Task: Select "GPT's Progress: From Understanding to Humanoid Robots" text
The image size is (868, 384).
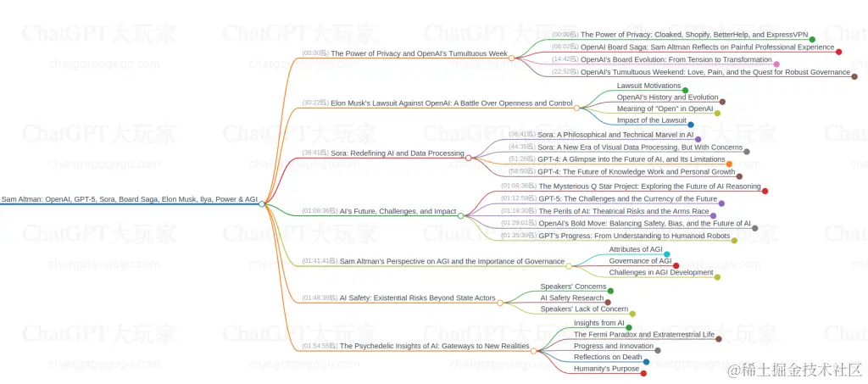Action: (634, 235)
